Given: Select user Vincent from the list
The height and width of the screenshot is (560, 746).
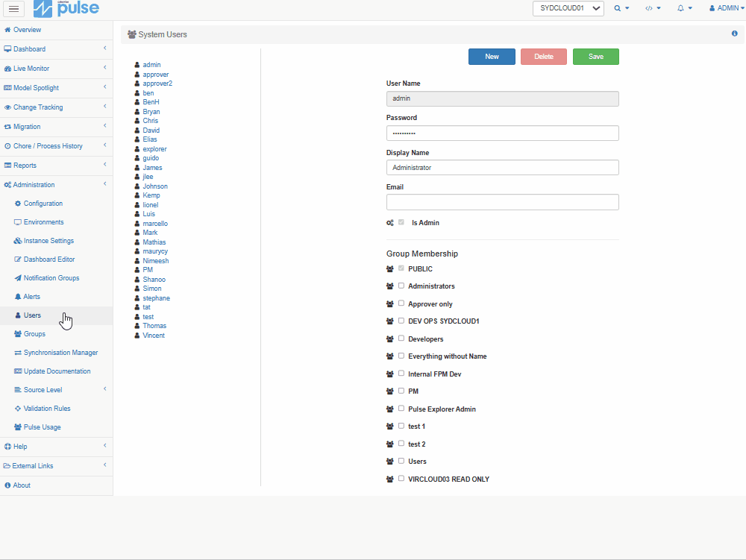Looking at the screenshot, I should tap(154, 336).
